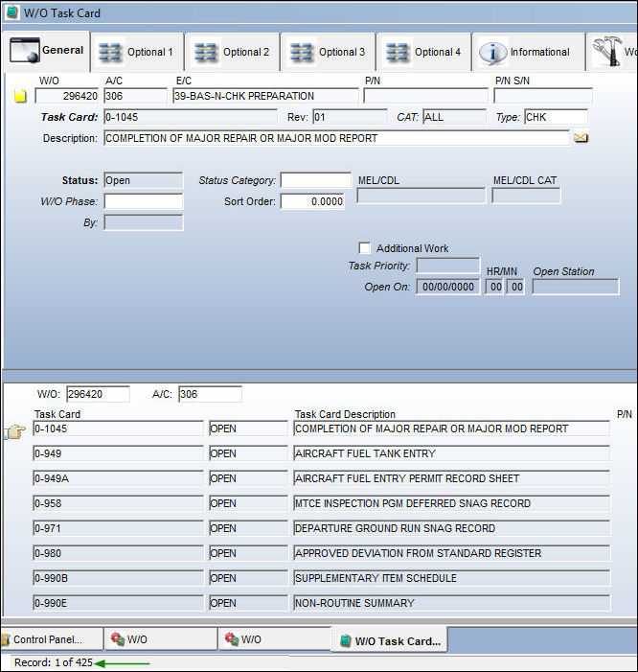The image size is (638, 672).
Task: Open the Informational tab
Action: (529, 53)
